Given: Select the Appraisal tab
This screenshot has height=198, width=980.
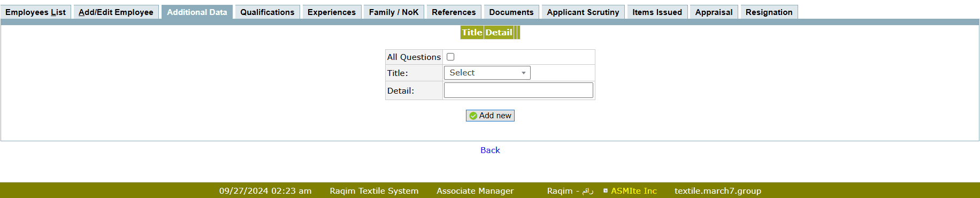Looking at the screenshot, I should (x=714, y=12).
